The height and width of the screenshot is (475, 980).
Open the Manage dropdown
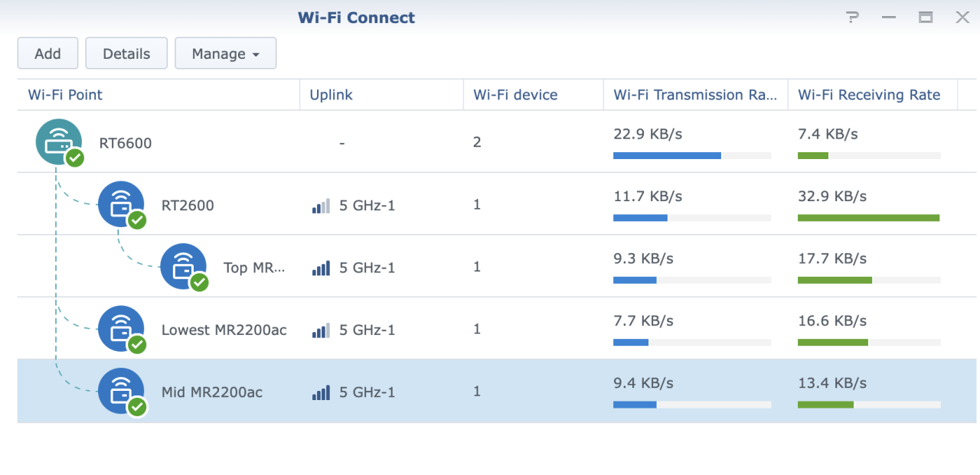tap(225, 53)
